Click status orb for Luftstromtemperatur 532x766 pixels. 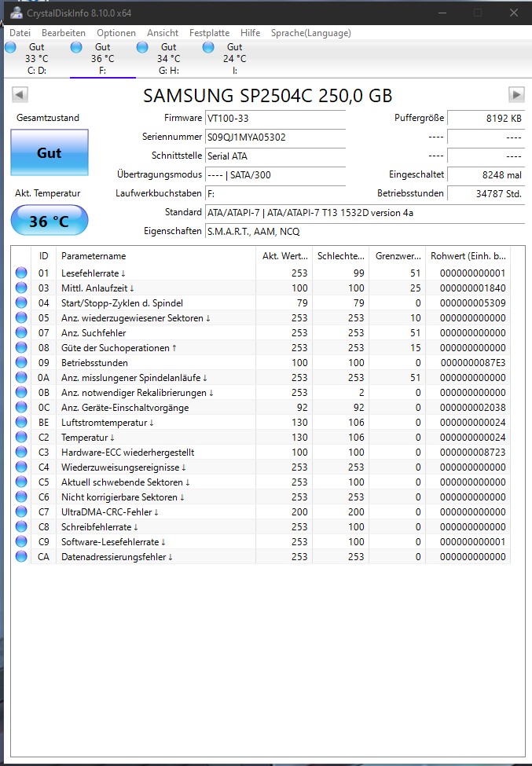(x=21, y=422)
